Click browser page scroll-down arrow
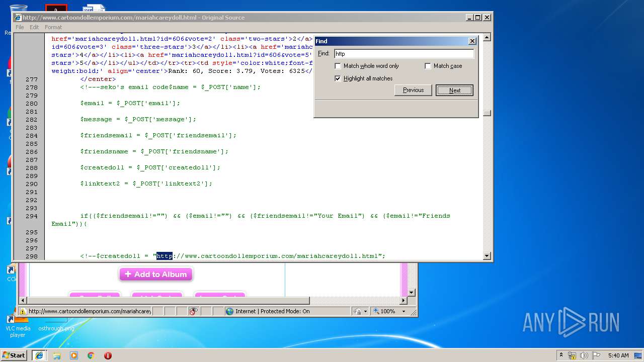 click(x=411, y=292)
